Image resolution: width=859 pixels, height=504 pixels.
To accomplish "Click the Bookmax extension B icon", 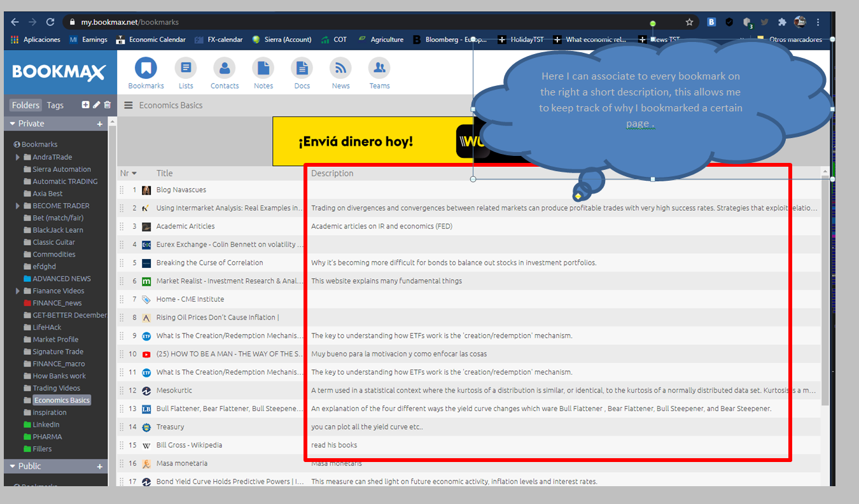I will [x=711, y=22].
